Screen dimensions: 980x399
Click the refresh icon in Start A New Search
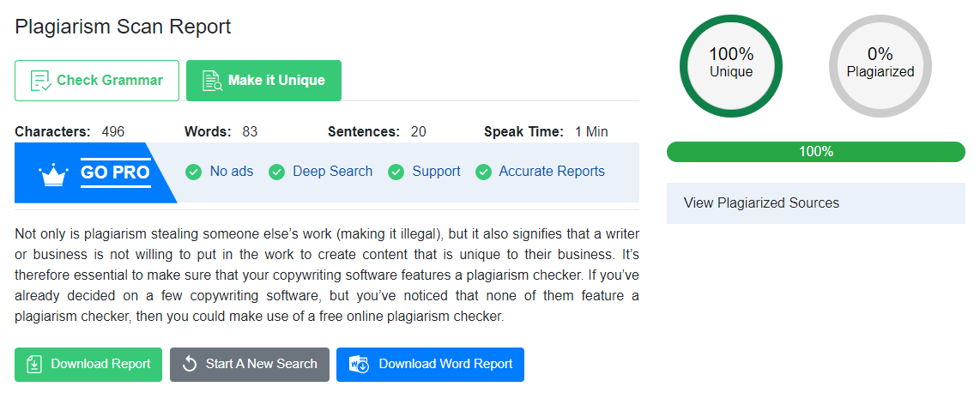190,364
